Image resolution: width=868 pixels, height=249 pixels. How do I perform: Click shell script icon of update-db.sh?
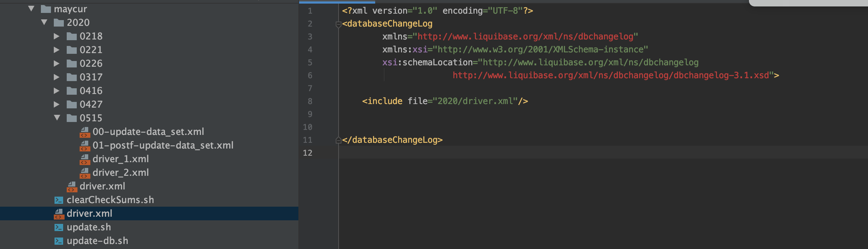point(59,241)
